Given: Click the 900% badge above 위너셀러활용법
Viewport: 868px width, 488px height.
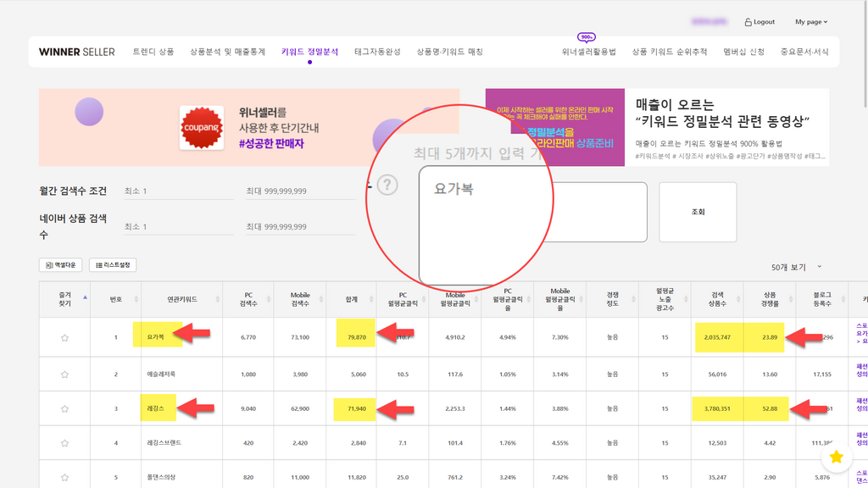Looking at the screenshot, I should click(587, 37).
